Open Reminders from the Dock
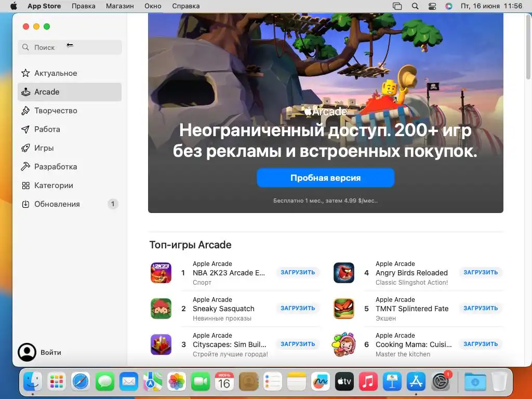Image resolution: width=532 pixels, height=399 pixels. tap(272, 381)
